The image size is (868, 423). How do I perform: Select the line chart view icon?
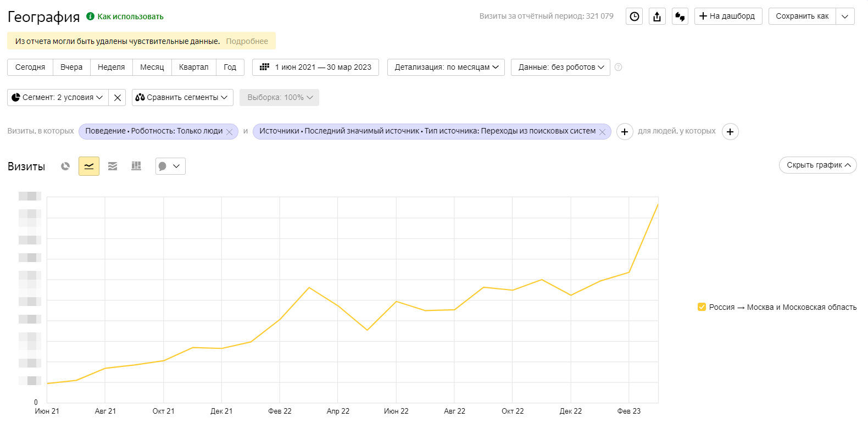89,166
